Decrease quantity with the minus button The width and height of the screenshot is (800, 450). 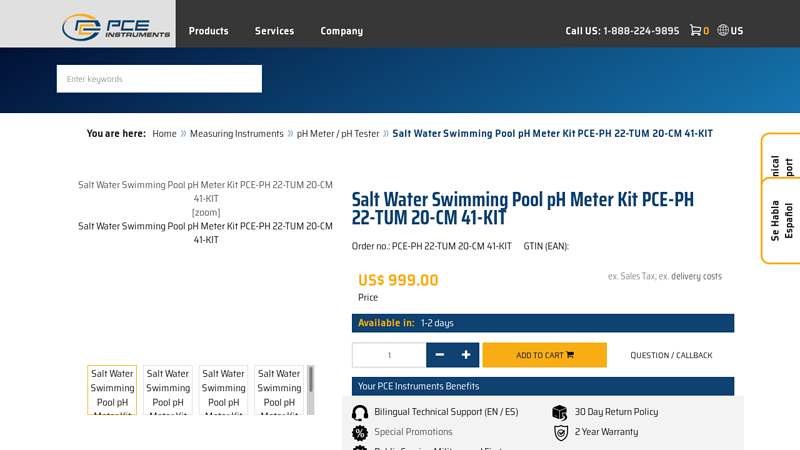click(x=439, y=355)
